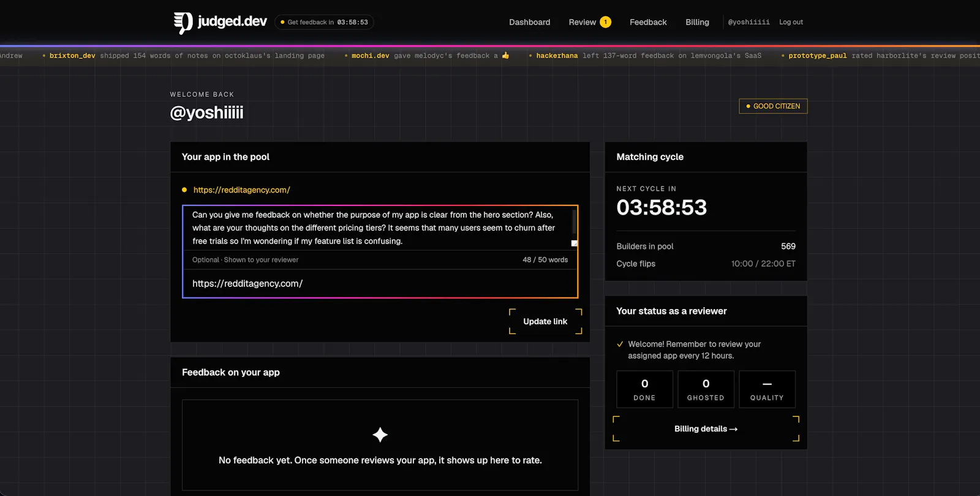This screenshot has height=496, width=980.
Task: Click the Update link button
Action: (545, 321)
